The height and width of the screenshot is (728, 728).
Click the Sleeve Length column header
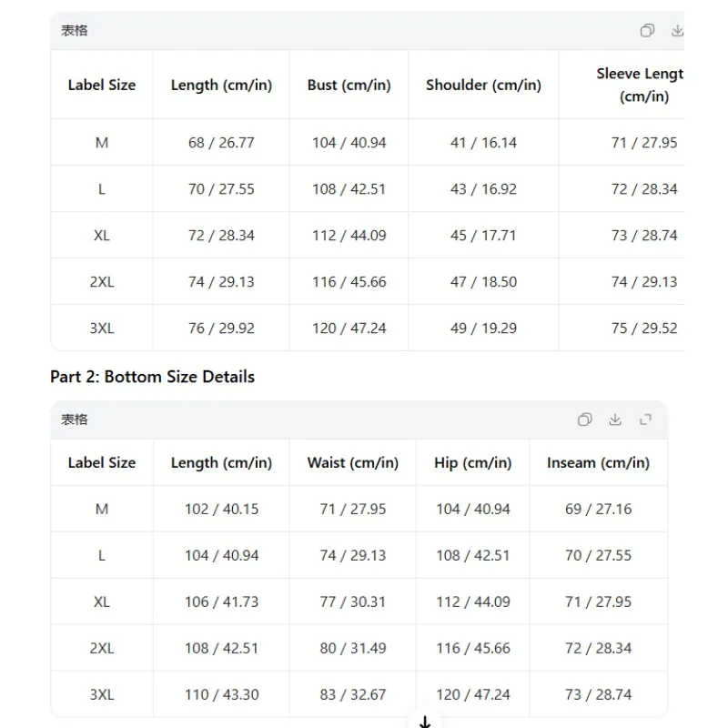tap(641, 85)
